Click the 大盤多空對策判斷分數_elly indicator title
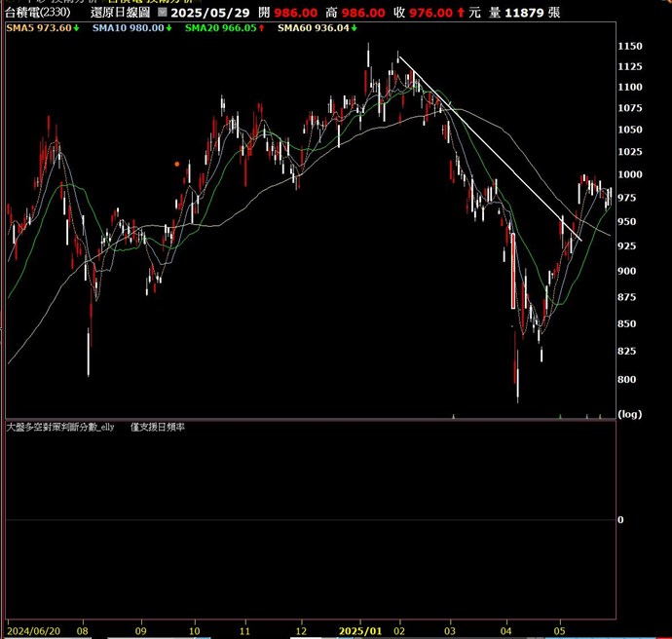This screenshot has height=639, width=672. click(x=60, y=427)
